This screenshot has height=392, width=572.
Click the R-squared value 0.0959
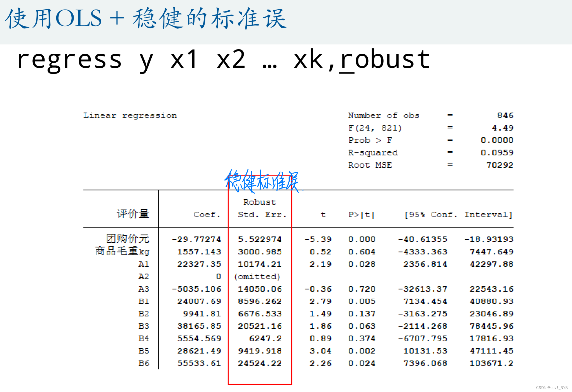497,153
